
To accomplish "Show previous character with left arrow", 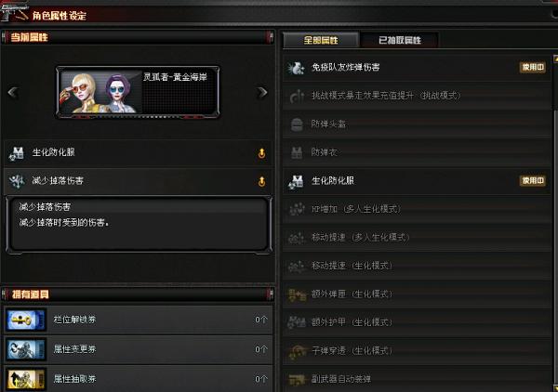I will tap(13, 92).
